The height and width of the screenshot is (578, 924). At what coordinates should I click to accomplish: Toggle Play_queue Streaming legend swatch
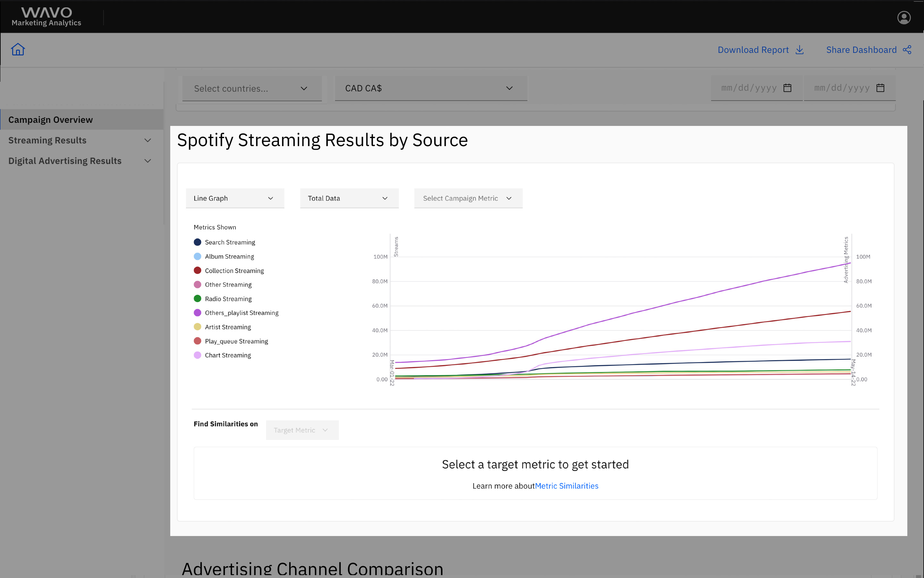[197, 341]
